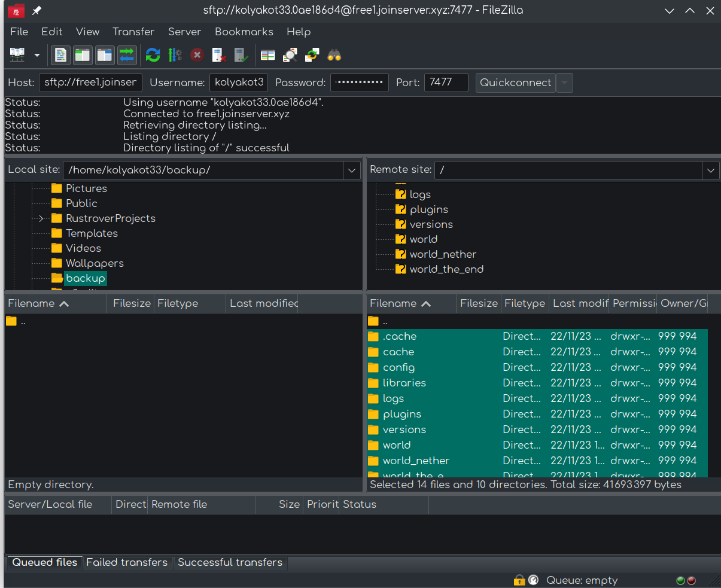The height and width of the screenshot is (588, 721).
Task: Select the backup folder in local tree
Action: point(86,278)
